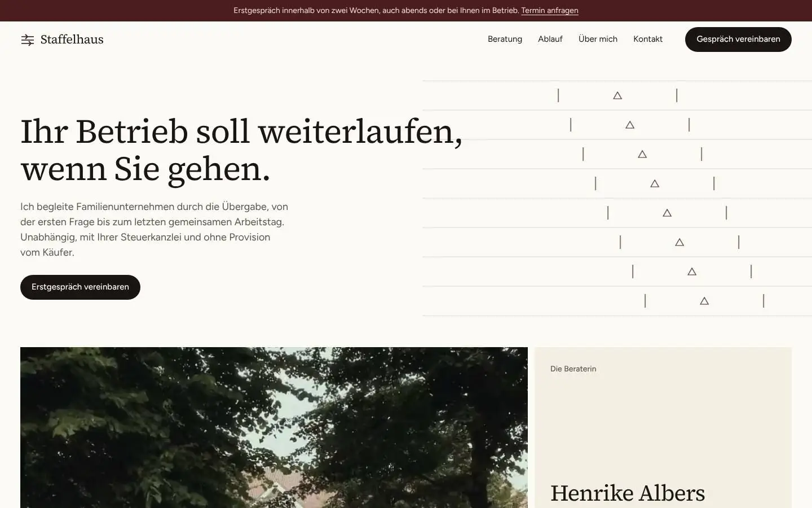
Task: Click the Die Beraterin label
Action: (x=573, y=369)
